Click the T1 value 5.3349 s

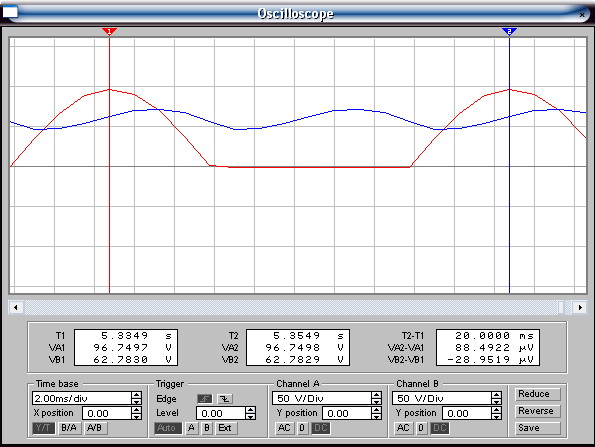pyautogui.click(x=136, y=336)
